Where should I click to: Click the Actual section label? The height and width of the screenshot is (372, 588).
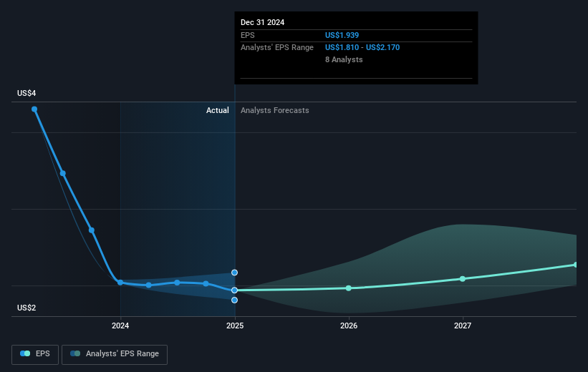[218, 110]
